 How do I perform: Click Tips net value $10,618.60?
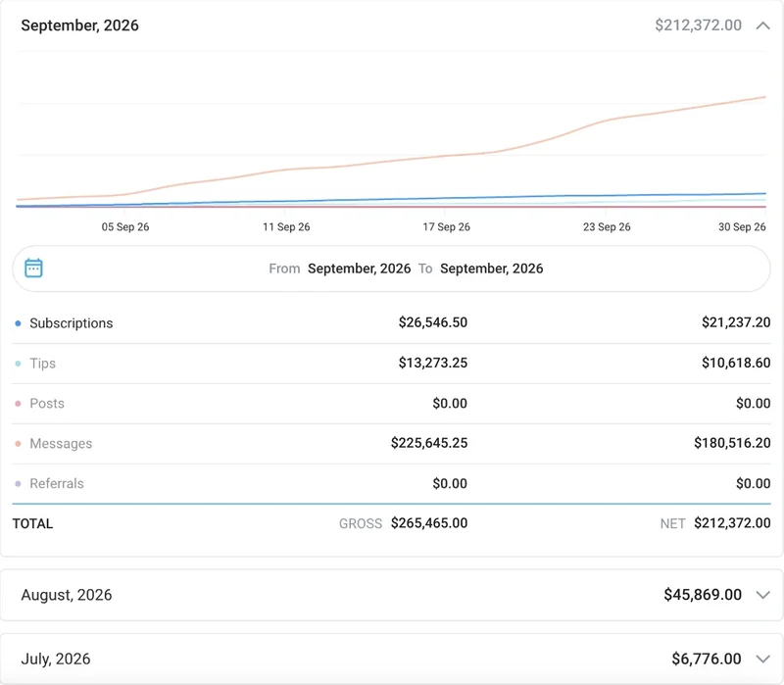tap(736, 363)
